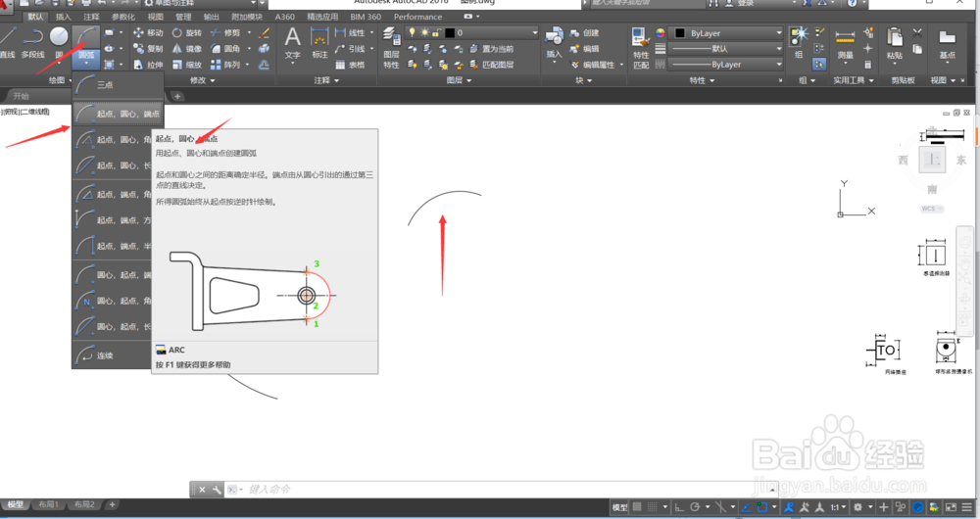Open Layer Properties (图层特性) manager
The image size is (980, 519).
point(391,47)
